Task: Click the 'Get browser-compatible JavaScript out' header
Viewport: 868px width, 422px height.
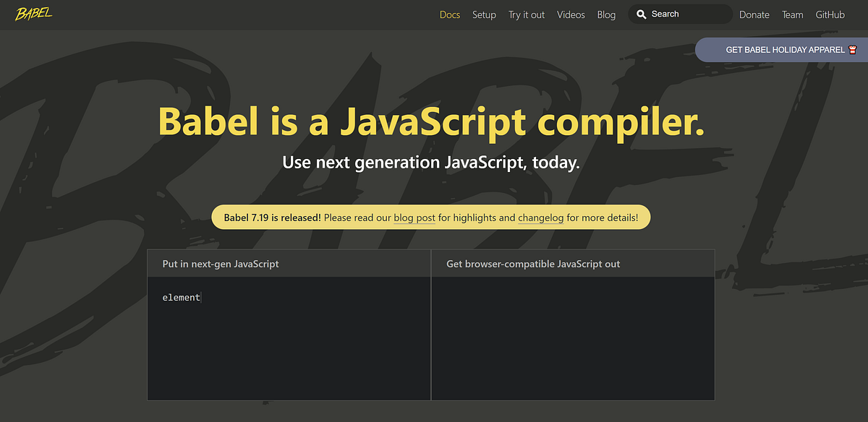Action: (532, 264)
